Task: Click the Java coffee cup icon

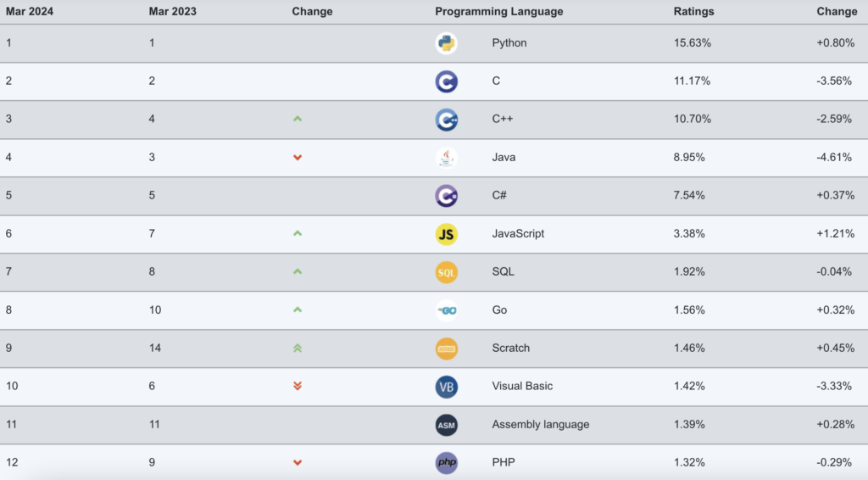Action: [x=446, y=158]
